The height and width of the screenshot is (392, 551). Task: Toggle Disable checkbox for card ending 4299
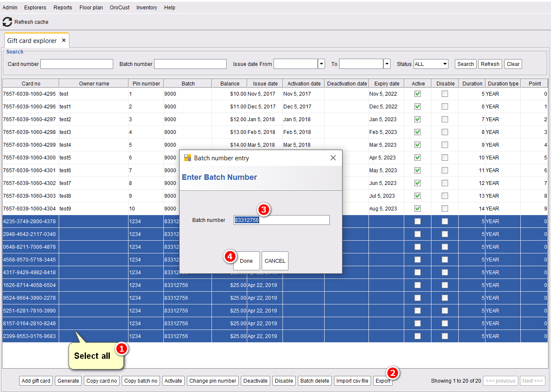[x=445, y=145]
